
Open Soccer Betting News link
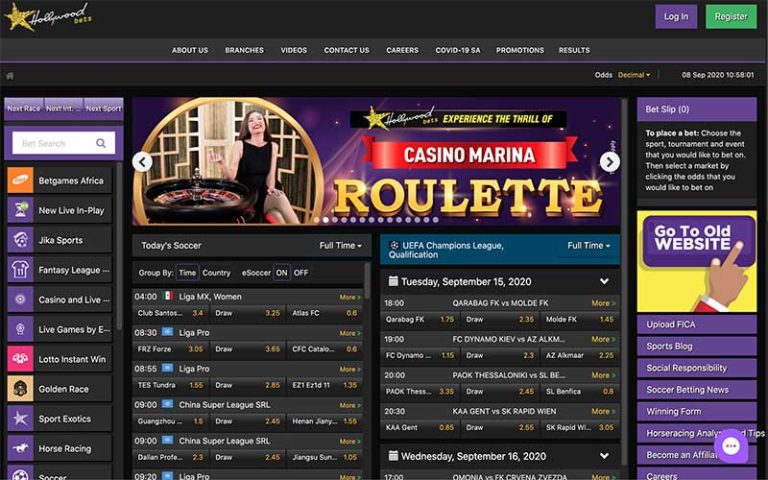pos(696,390)
